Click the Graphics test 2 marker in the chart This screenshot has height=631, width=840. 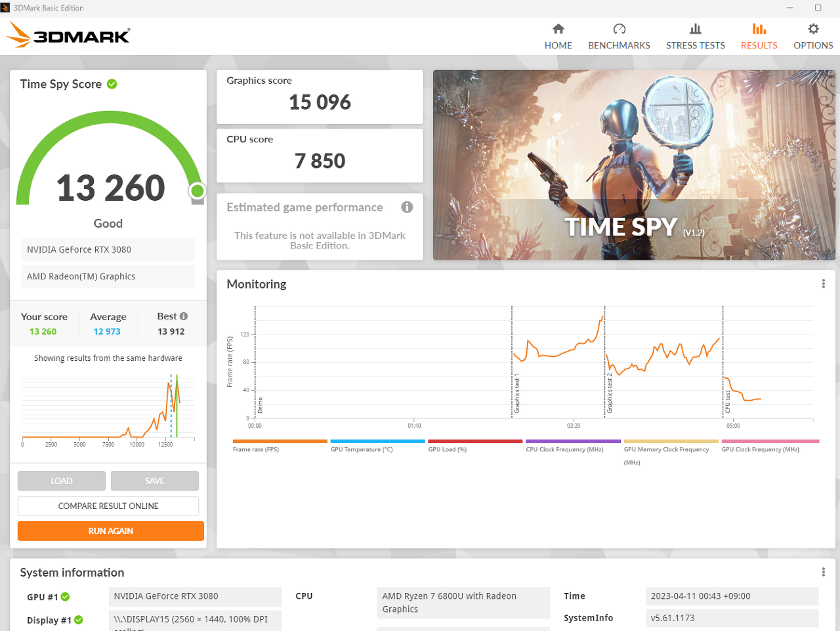click(x=610, y=393)
